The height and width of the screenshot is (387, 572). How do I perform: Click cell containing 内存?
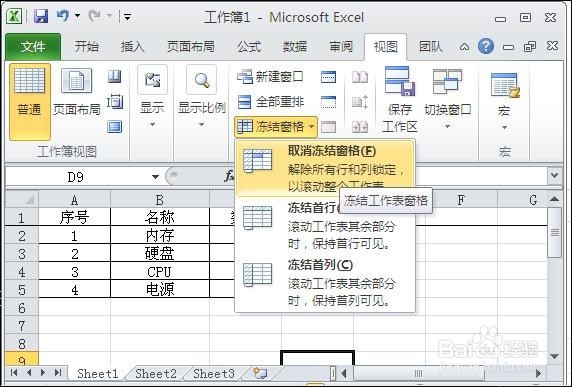click(x=160, y=236)
